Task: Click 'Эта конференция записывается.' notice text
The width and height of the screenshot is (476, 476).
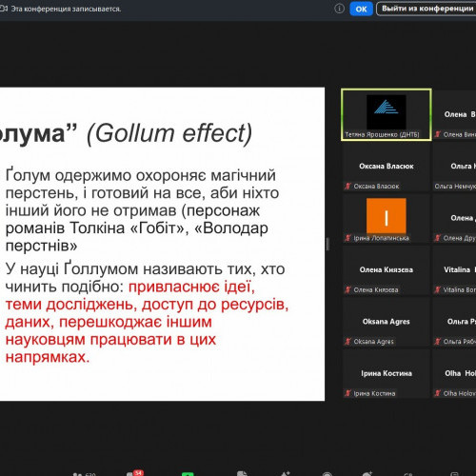Action: tap(66, 9)
